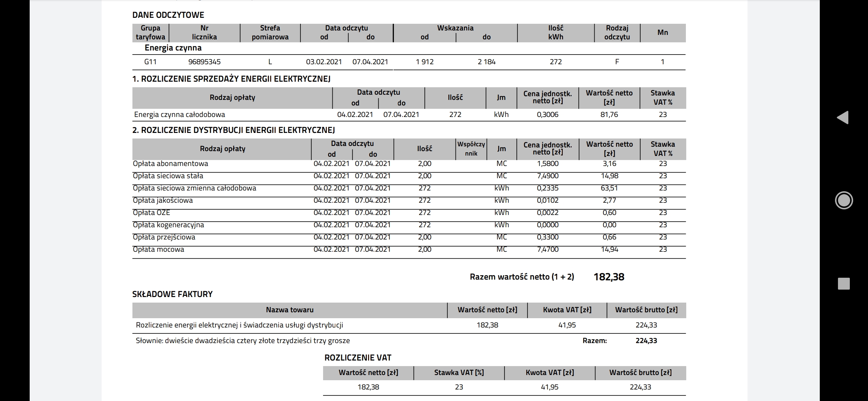
Task: Select meter number 96895345
Action: pos(204,62)
